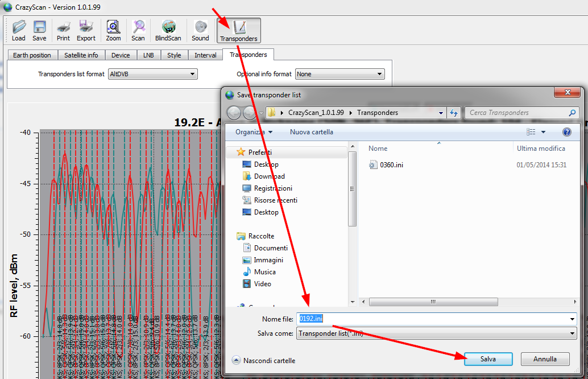The height and width of the screenshot is (379, 588).
Task: Open the Export tool
Action: (x=86, y=31)
